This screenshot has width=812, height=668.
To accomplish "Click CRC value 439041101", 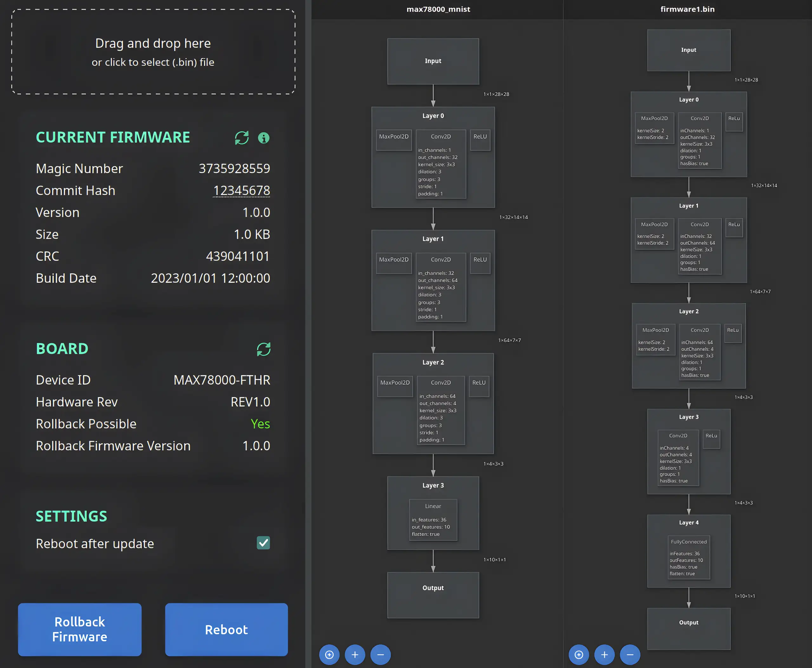I will click(x=238, y=256).
